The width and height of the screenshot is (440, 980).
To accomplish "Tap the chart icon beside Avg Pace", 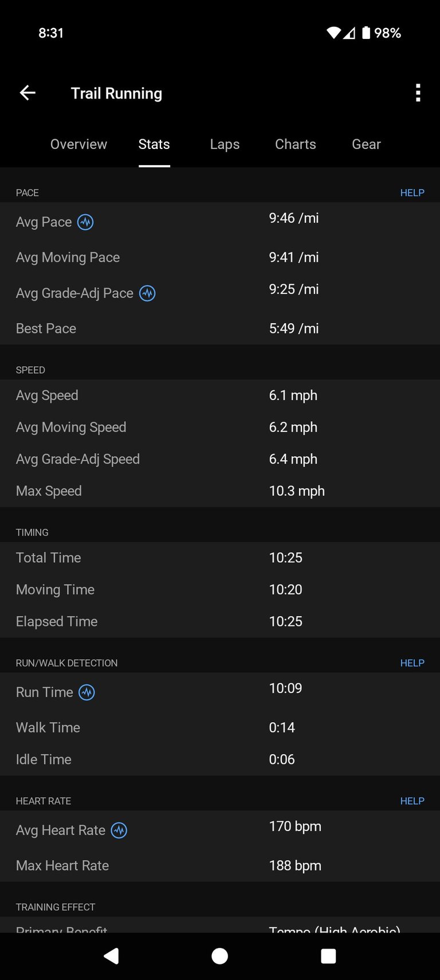I will click(85, 222).
